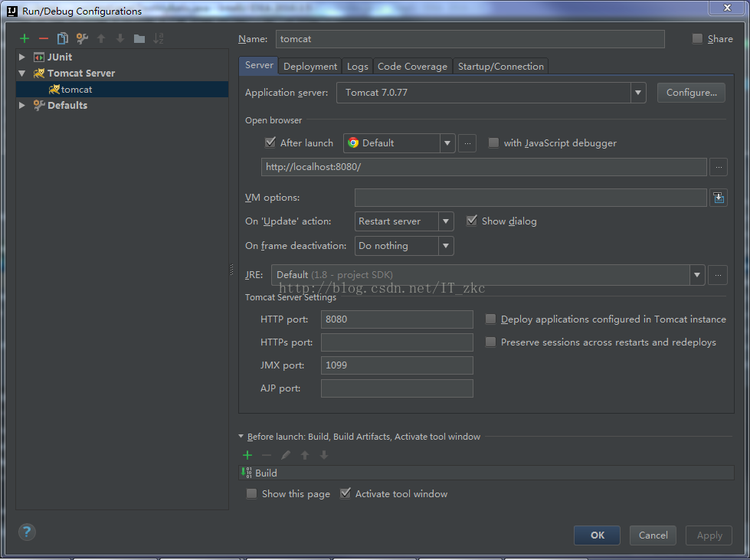The image size is (750, 560).
Task: Enable with JavaScript debugger
Action: coord(493,142)
